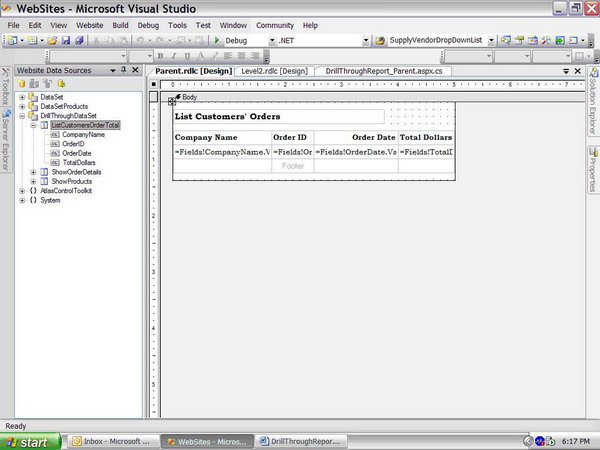Image resolution: width=600 pixels, height=450 pixels.
Task: Open the Server Explorer side tab
Action: [5, 140]
